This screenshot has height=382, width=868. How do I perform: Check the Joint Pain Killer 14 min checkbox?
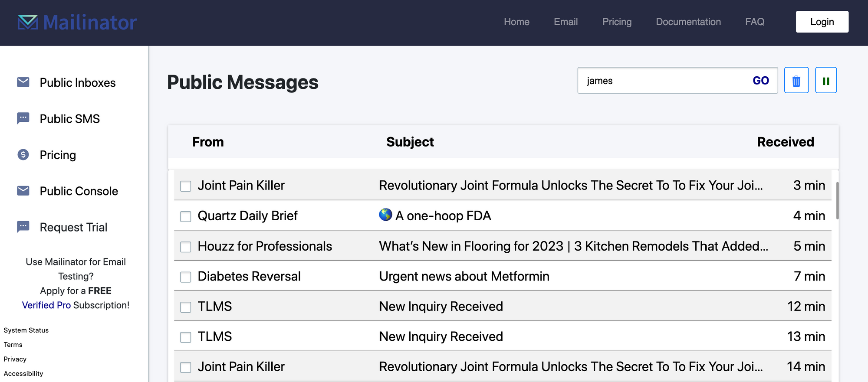186,367
